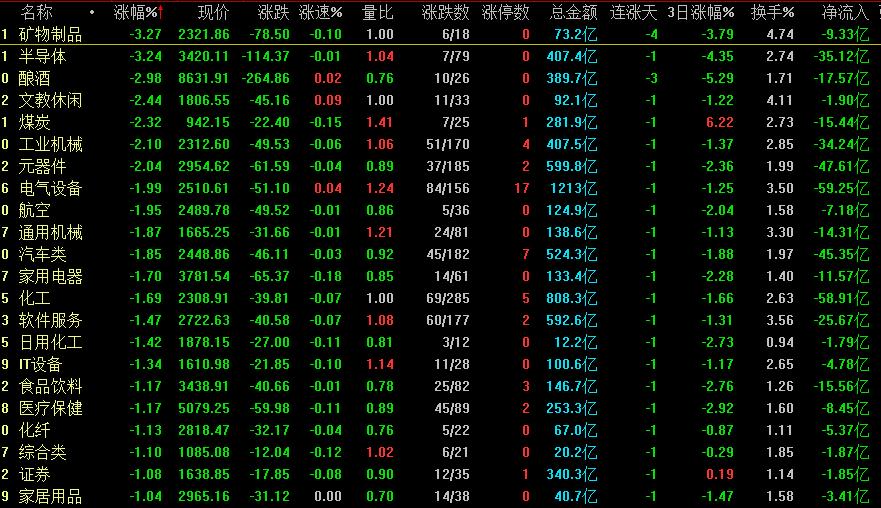
Task: Open the 日用化工 sector row
Action: 440,342
